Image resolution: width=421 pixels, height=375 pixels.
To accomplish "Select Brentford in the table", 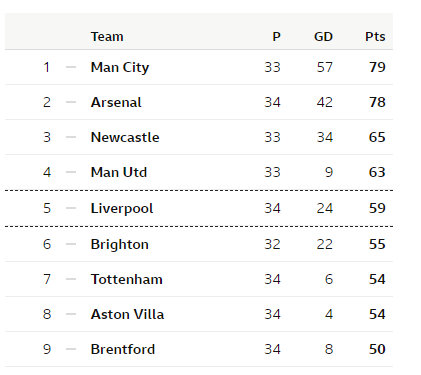I will click(x=123, y=349).
